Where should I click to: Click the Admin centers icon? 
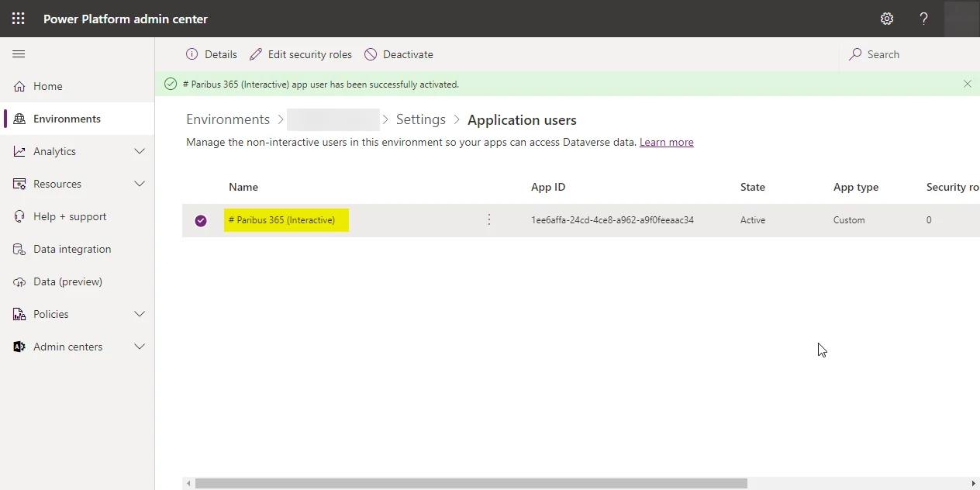pos(19,347)
